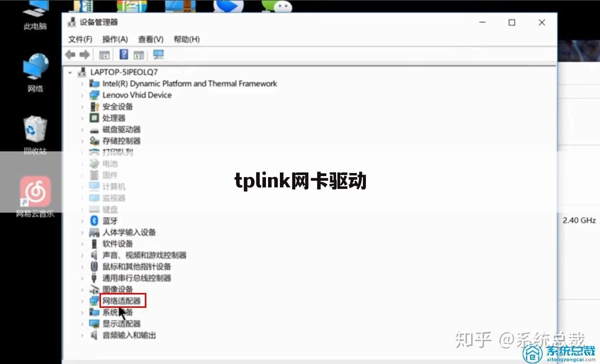600x364 pixels.
Task: Click the computer icon beside LAPTOP-5IPEOLQ7
Action: (x=82, y=72)
